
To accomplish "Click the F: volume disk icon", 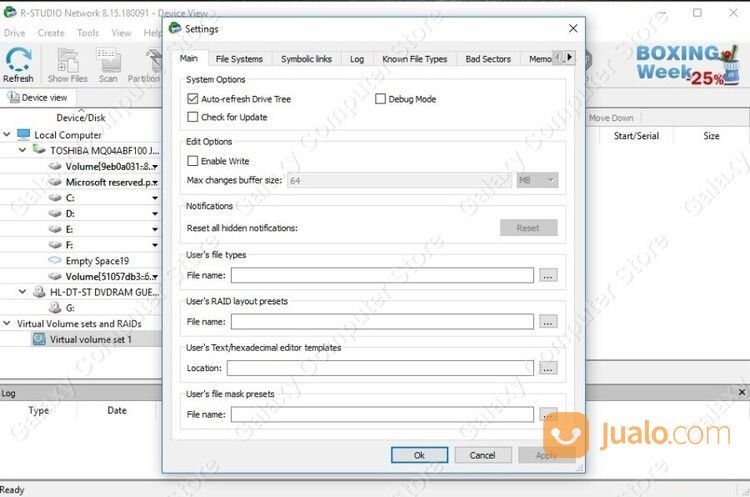I will (x=55, y=245).
